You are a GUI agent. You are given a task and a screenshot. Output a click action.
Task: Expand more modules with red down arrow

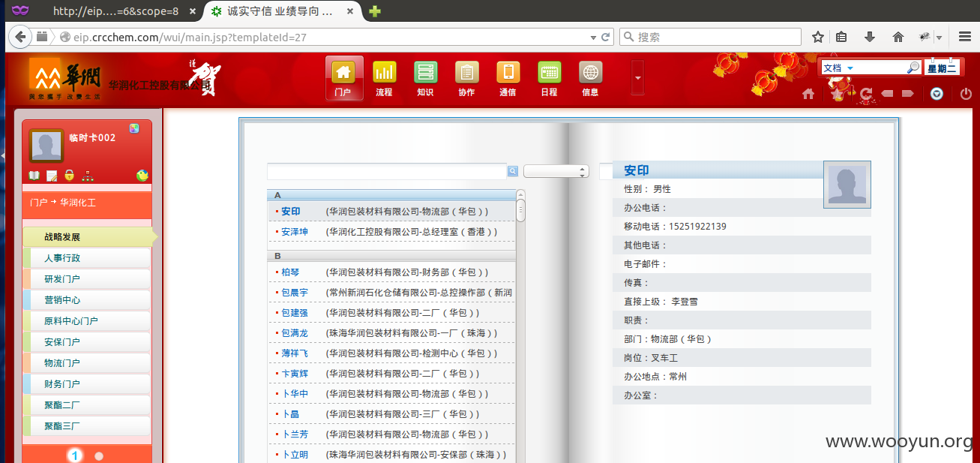click(x=638, y=77)
